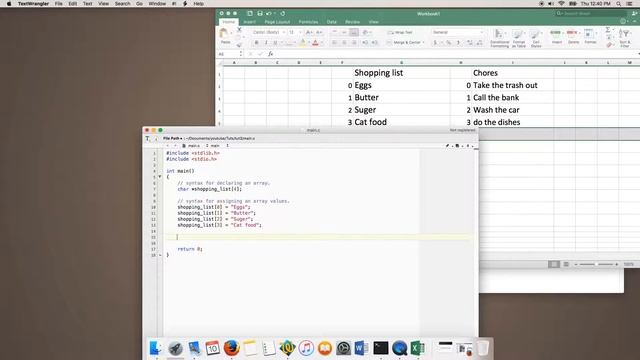640x360 pixels.
Task: Click the fx insert function button
Action: pos(270,54)
